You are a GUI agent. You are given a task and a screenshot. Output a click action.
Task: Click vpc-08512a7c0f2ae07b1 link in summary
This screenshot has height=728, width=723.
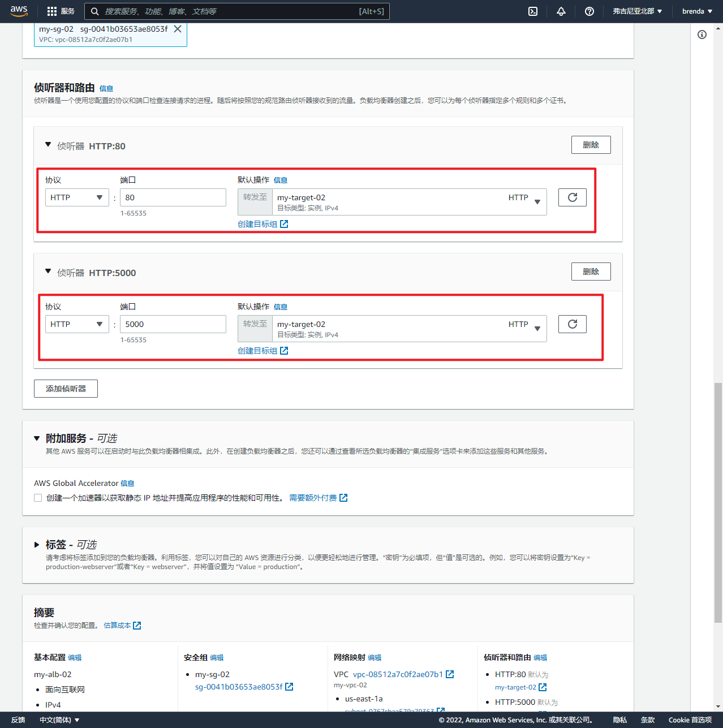398,674
